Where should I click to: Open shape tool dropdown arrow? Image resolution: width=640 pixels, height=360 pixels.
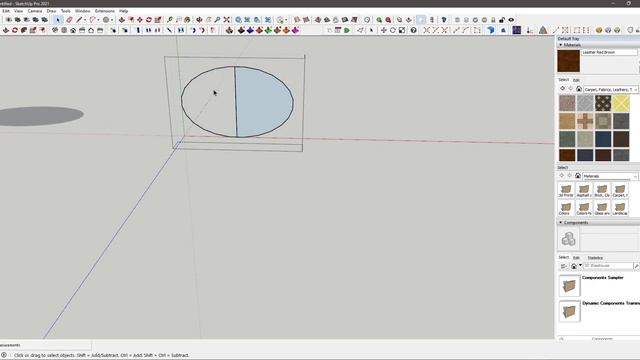point(112,20)
